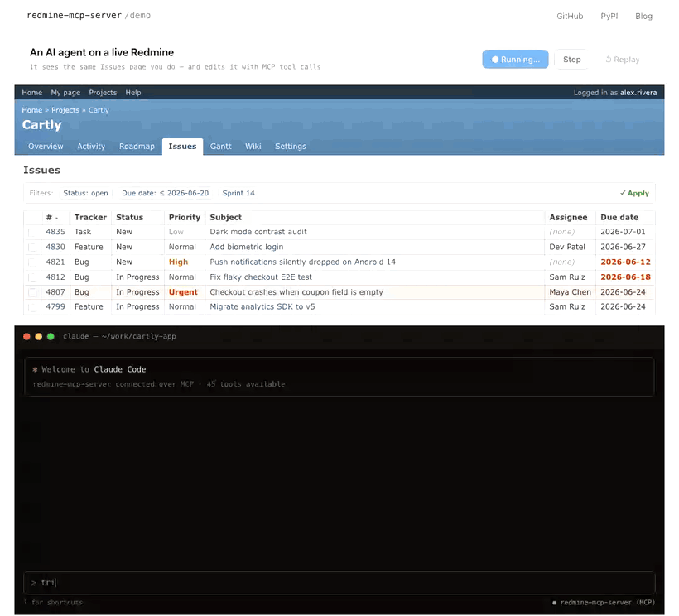Click the Status: open filter chip
The height and width of the screenshot is (616, 679).
point(86,193)
